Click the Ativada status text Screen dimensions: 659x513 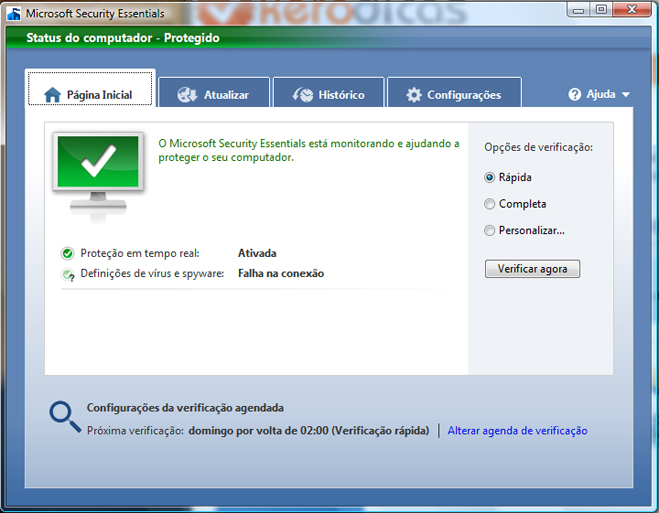[x=257, y=253]
